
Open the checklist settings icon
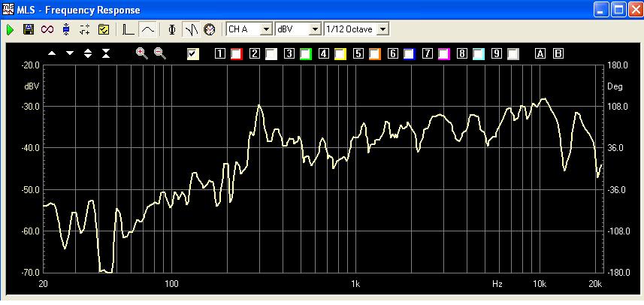tap(104, 29)
